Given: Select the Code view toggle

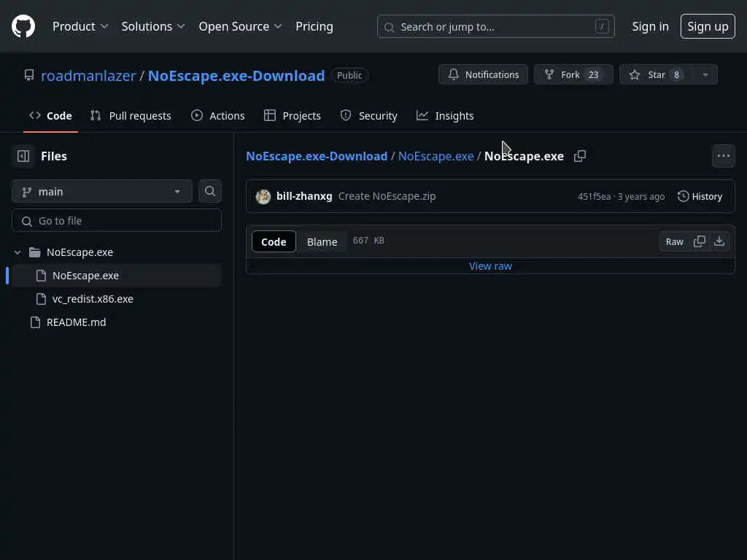Looking at the screenshot, I should click(274, 242).
